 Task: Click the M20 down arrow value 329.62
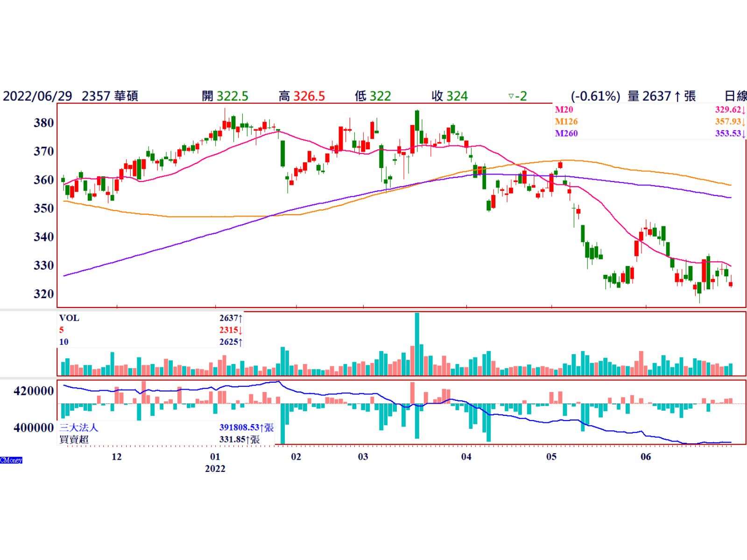pyautogui.click(x=730, y=110)
